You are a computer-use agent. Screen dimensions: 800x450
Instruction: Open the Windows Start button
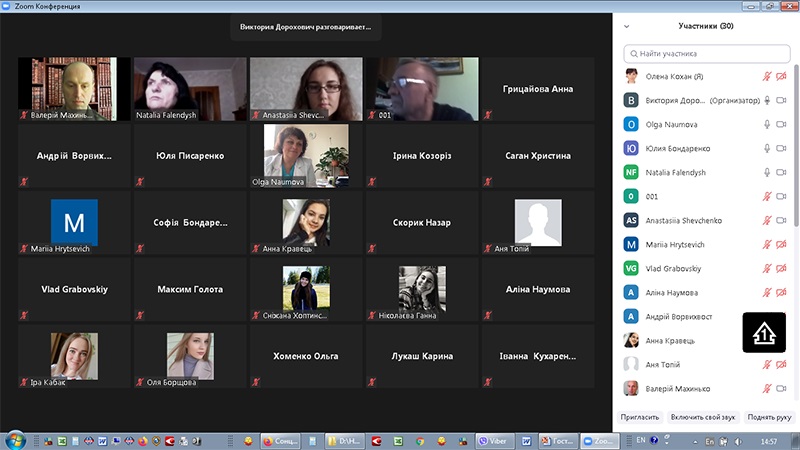point(15,440)
